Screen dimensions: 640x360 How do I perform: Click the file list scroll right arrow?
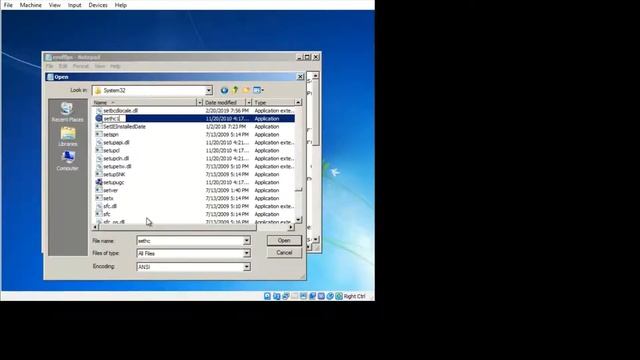click(x=291, y=227)
